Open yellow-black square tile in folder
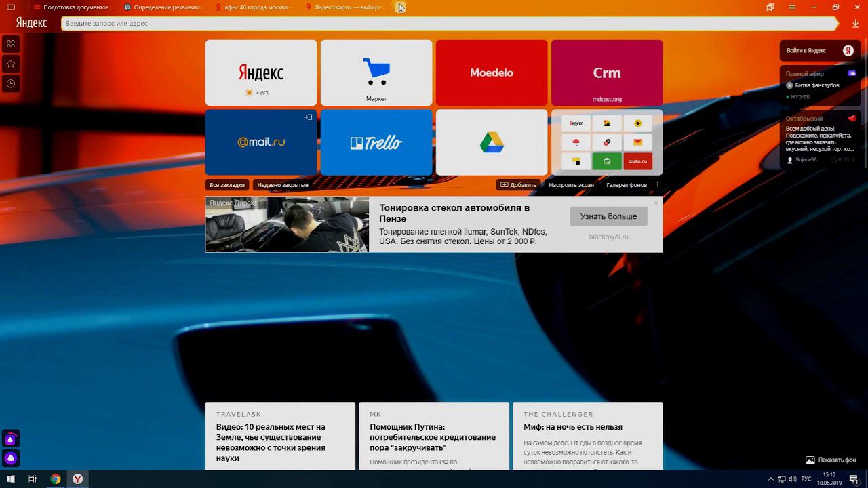 (576, 161)
